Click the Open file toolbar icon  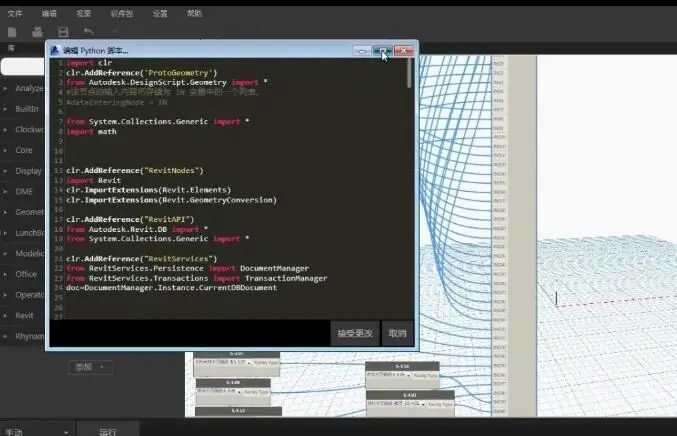[38, 32]
